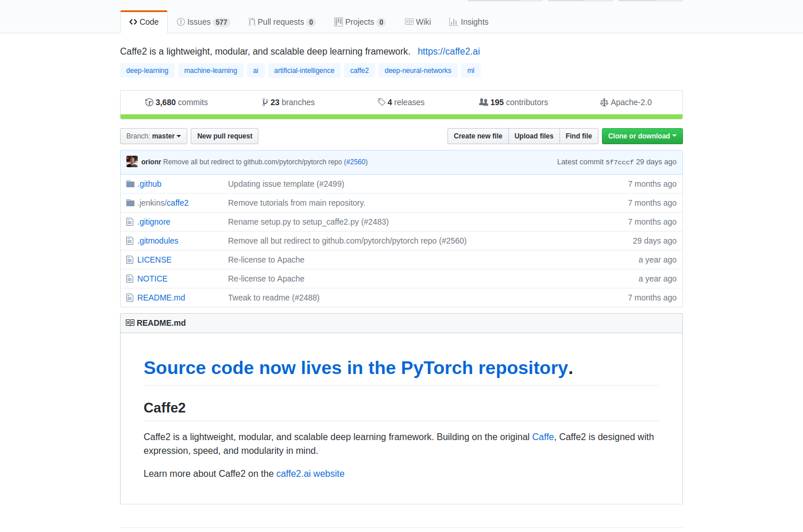Screen dimensions: 803x532
Task: Click the orionr avatar thumbnail
Action: (132, 161)
